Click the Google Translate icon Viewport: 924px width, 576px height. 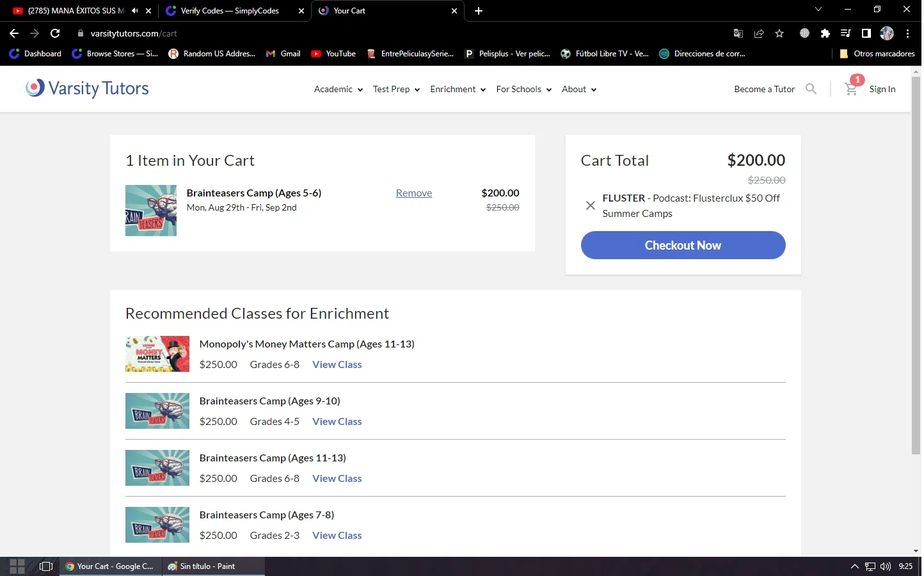[738, 33]
